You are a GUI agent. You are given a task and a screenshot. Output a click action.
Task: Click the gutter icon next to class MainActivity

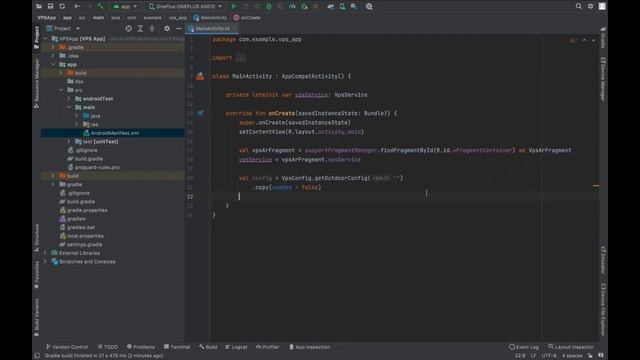tap(200, 76)
